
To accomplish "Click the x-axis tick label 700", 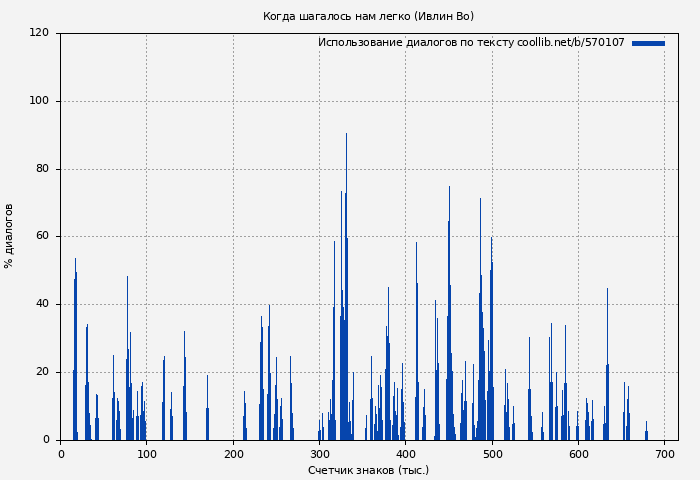I will pos(665,454).
